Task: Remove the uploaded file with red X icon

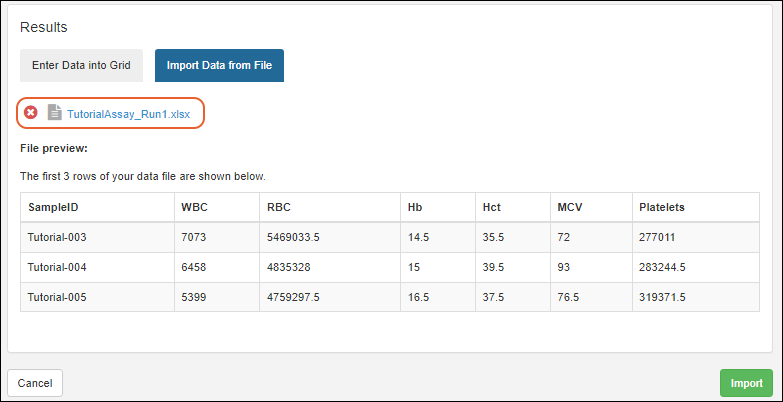Action: coord(31,113)
